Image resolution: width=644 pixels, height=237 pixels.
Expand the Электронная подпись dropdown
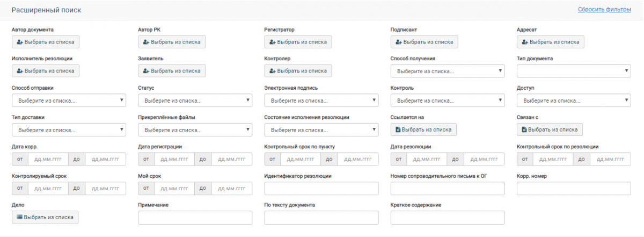(x=321, y=100)
